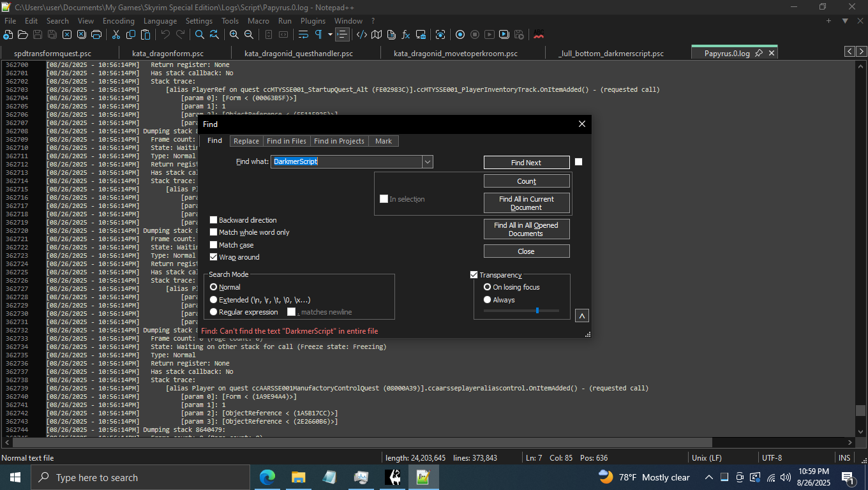Click the Windows search box

point(140,477)
